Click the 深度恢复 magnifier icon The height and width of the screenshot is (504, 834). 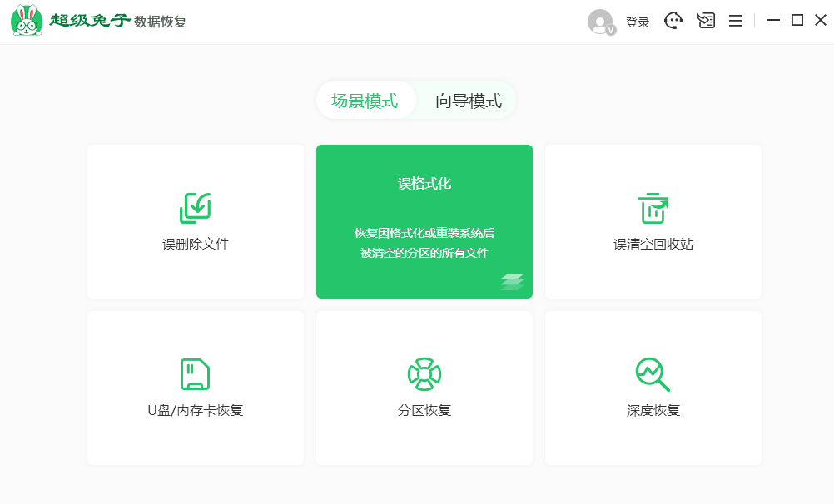coord(653,374)
